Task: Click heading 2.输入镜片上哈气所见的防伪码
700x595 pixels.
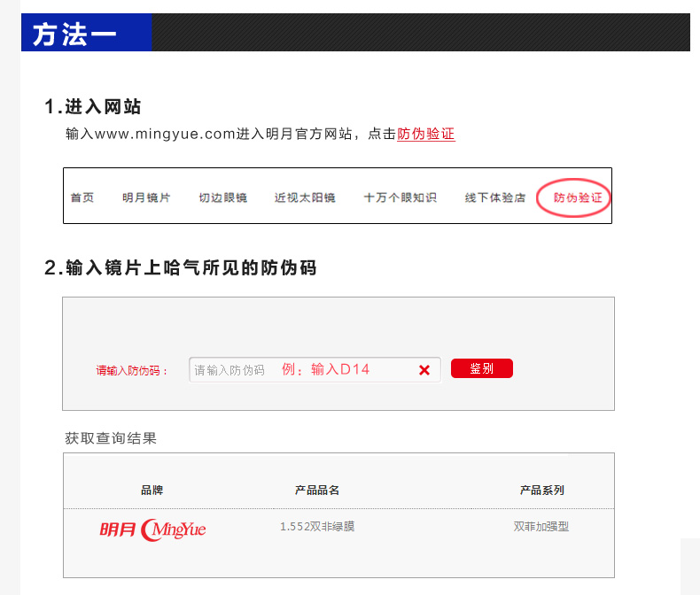Action: pyautogui.click(x=181, y=267)
